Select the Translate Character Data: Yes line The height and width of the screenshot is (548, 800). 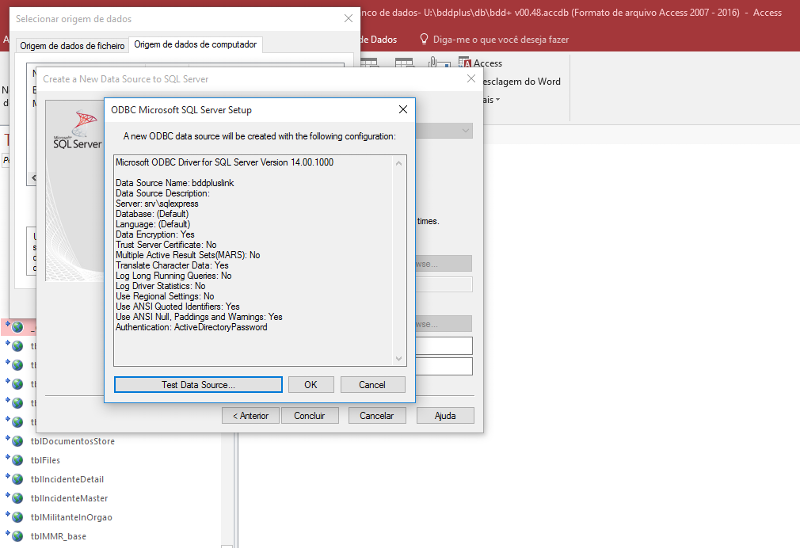click(x=172, y=265)
